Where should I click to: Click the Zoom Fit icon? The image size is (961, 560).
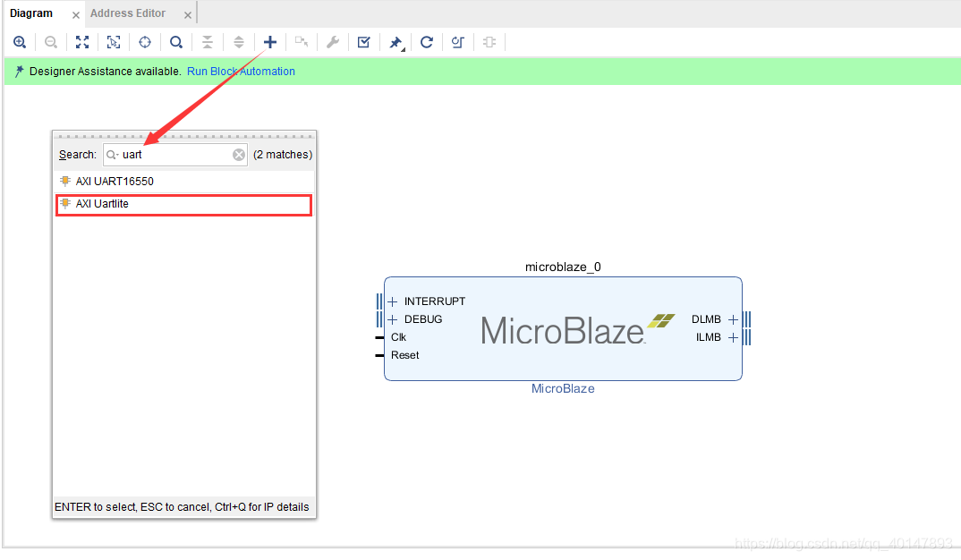(82, 42)
